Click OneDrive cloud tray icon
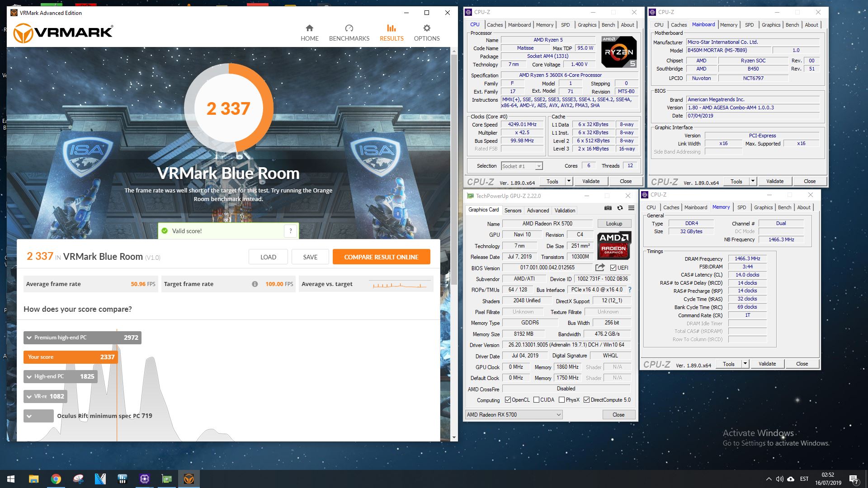868x488 pixels. tap(791, 479)
